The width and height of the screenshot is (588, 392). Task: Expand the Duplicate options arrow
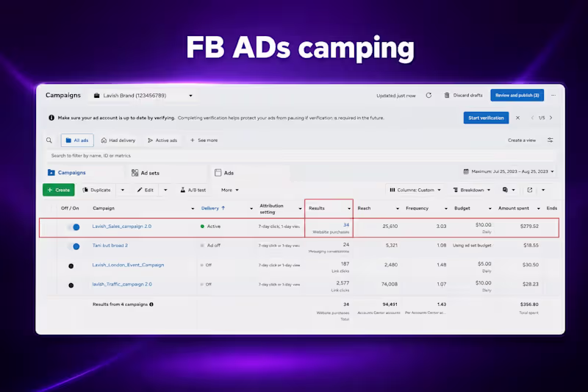(x=123, y=190)
